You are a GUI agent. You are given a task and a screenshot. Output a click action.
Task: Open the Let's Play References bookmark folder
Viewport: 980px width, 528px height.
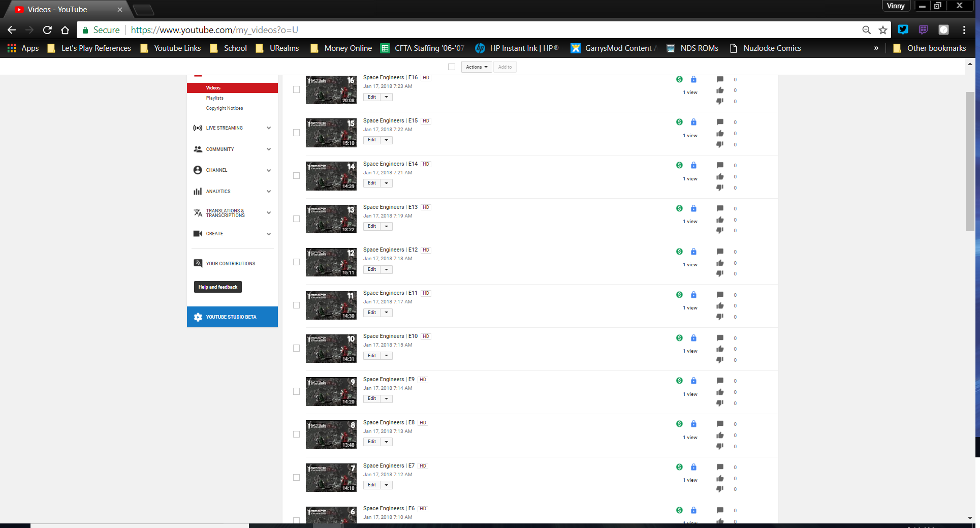89,48
